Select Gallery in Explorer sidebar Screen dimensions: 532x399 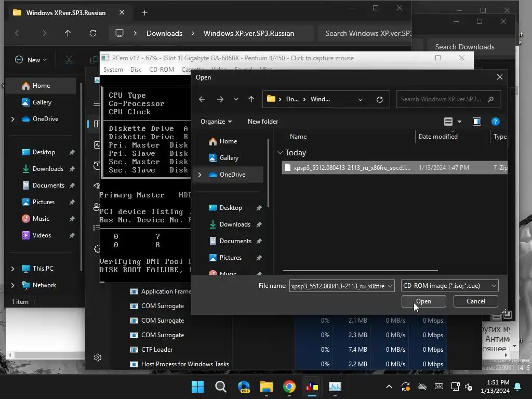42,102
